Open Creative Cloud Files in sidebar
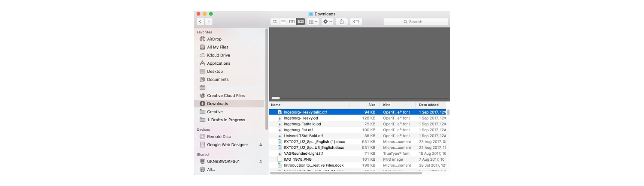This screenshot has width=644, height=186. click(x=226, y=96)
